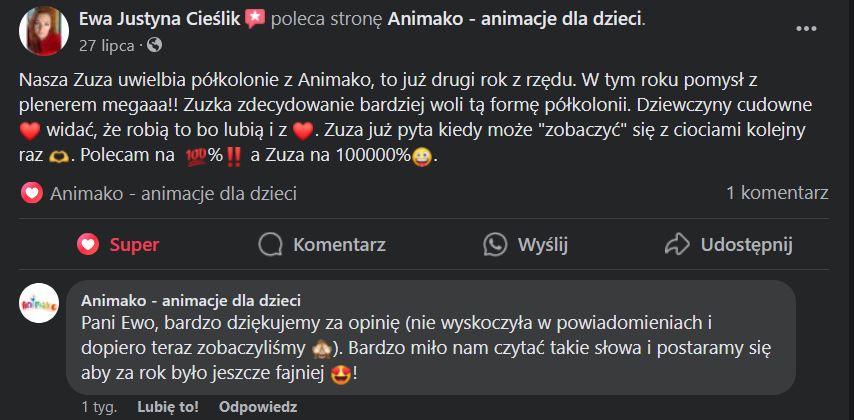Click the Animako page avatar in comment
The height and width of the screenshot is (420, 854).
point(39,302)
